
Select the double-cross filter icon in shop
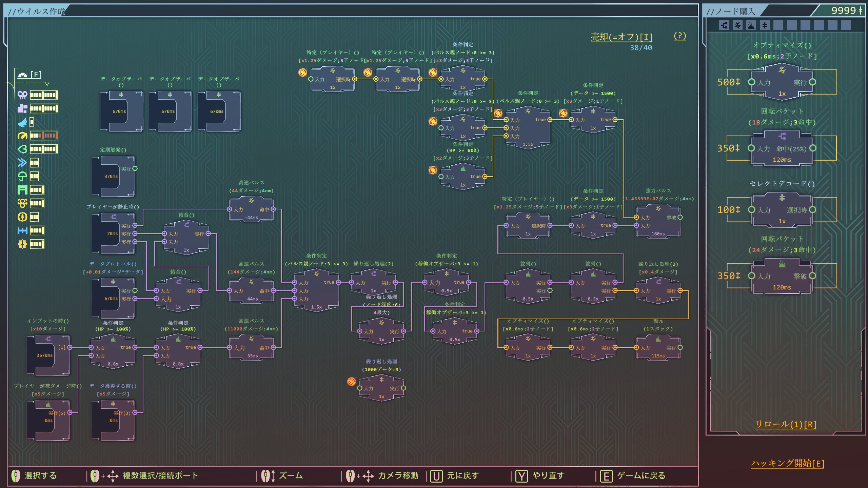click(x=764, y=25)
